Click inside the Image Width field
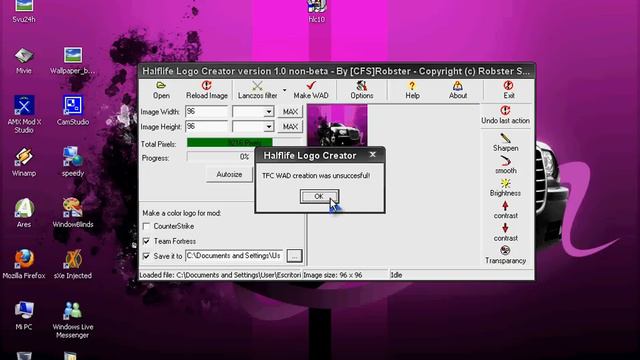The height and width of the screenshot is (360, 640). pos(206,111)
